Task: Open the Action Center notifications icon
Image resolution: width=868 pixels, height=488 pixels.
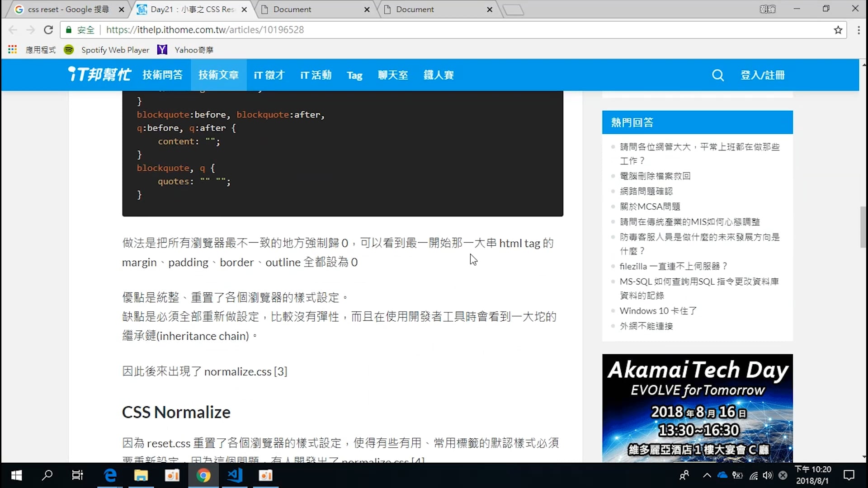Action: tap(849, 475)
